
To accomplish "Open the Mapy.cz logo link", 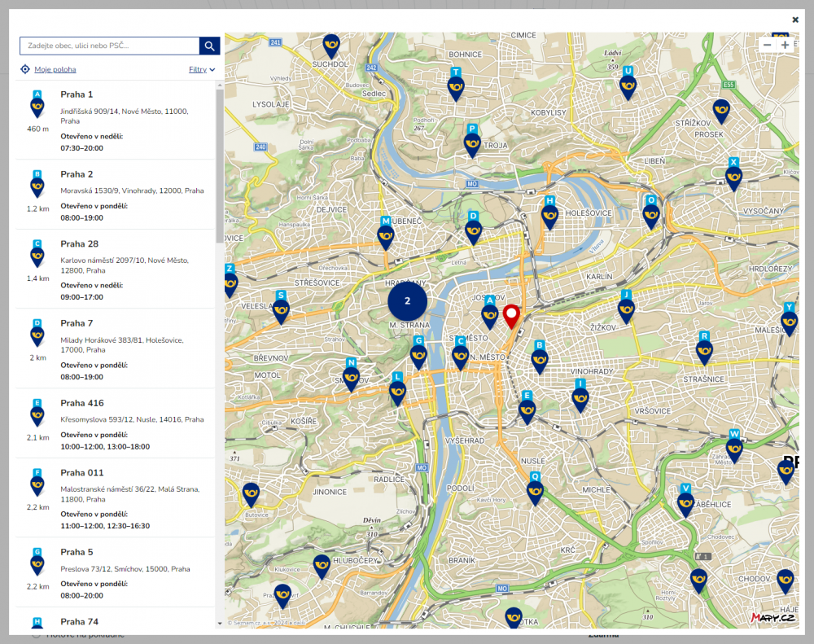I will point(772,617).
